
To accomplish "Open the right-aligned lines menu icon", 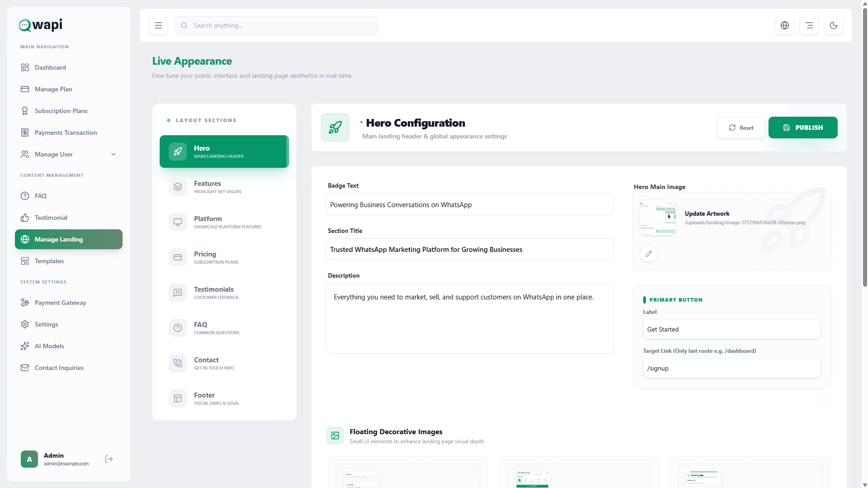I will point(809,25).
